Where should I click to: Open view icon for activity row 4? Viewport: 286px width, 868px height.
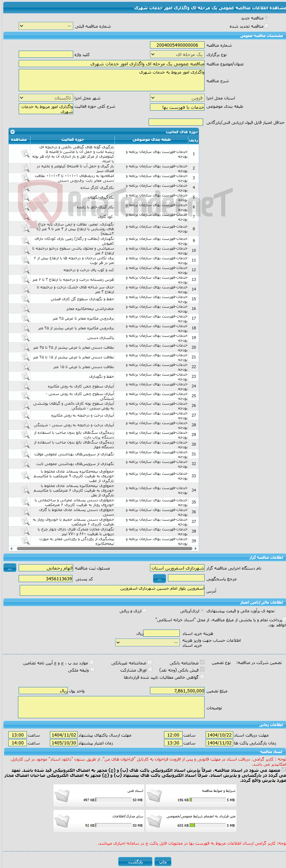click(25, 187)
